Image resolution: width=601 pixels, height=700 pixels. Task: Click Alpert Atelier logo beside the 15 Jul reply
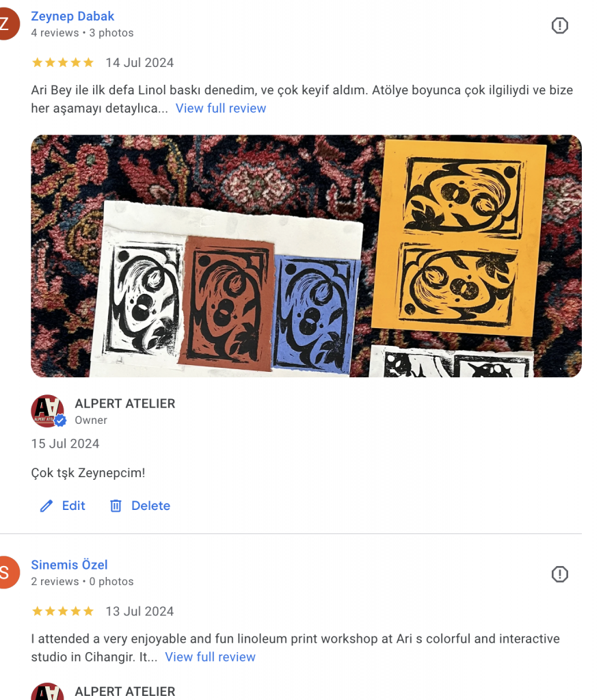[x=48, y=411]
